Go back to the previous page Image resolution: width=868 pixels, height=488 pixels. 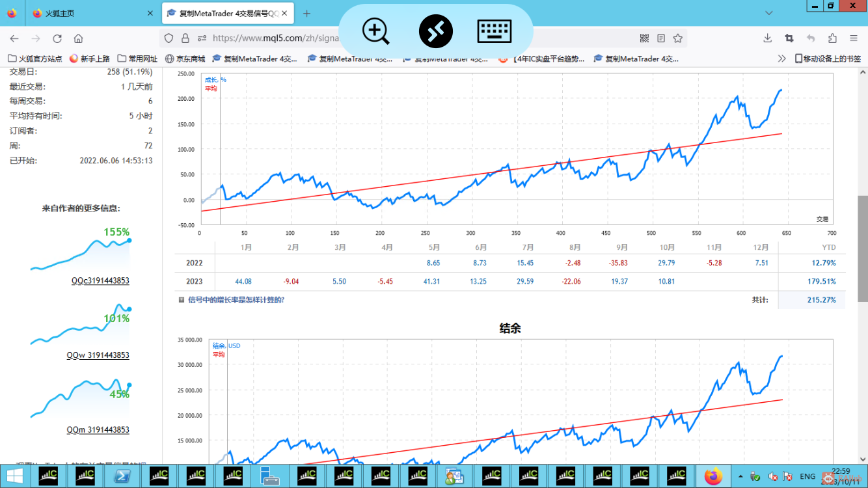14,38
